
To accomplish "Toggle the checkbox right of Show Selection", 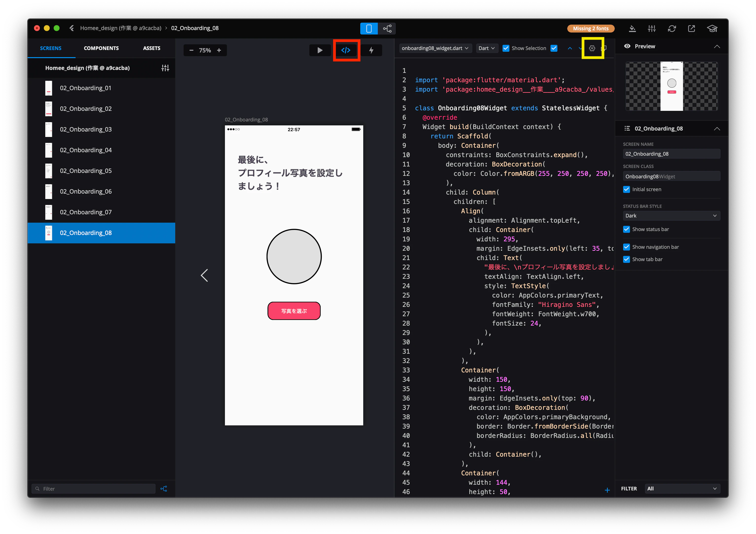I will coord(554,49).
